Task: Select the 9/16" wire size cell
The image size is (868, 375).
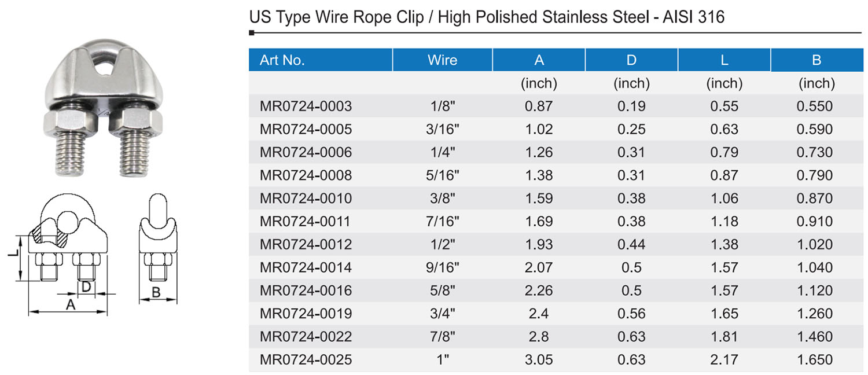Action: pos(443,267)
